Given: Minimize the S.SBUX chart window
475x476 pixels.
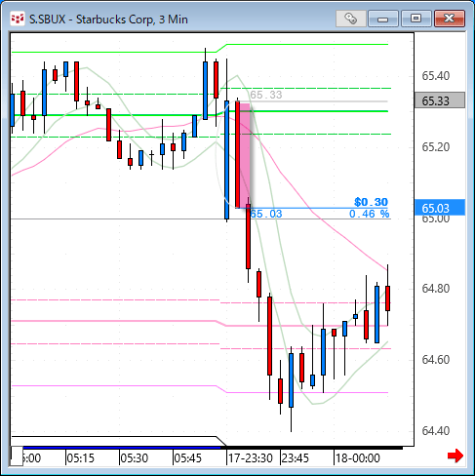Looking at the screenshot, I should coord(383,19).
